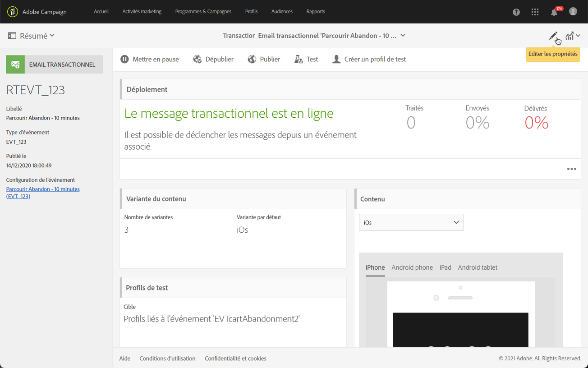Click the iPhone email preview thumbnail

(461, 314)
